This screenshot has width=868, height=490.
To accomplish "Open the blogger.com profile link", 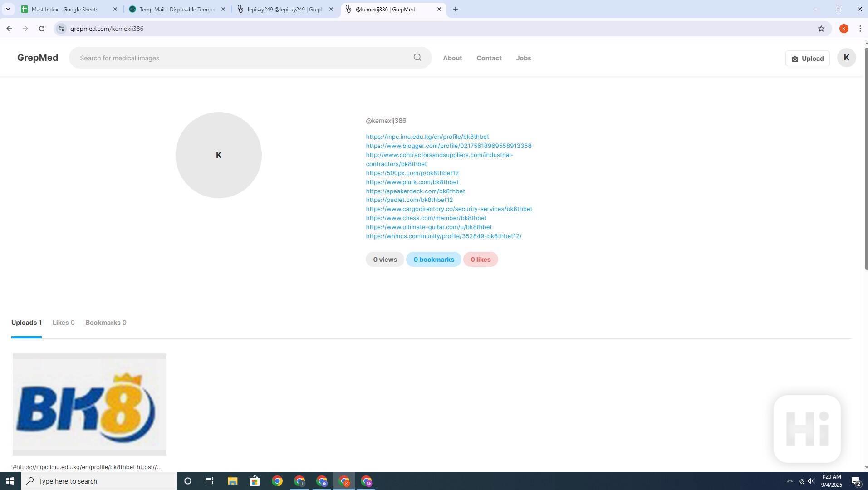I will (449, 146).
